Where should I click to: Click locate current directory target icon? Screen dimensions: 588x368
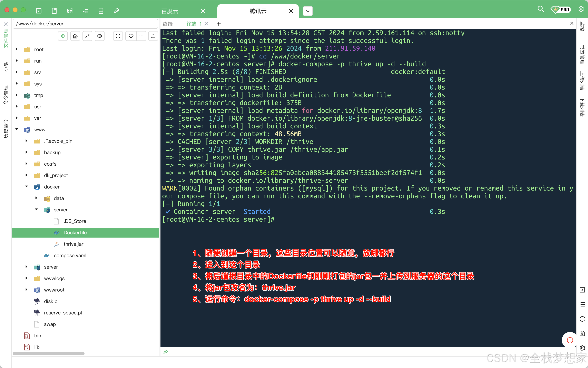[63, 36]
